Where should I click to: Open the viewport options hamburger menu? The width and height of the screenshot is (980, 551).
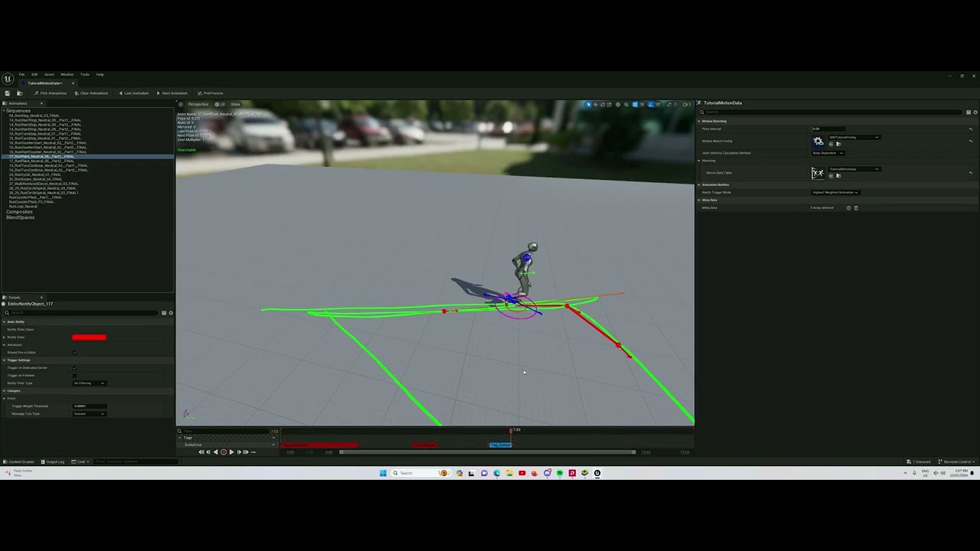[181, 104]
